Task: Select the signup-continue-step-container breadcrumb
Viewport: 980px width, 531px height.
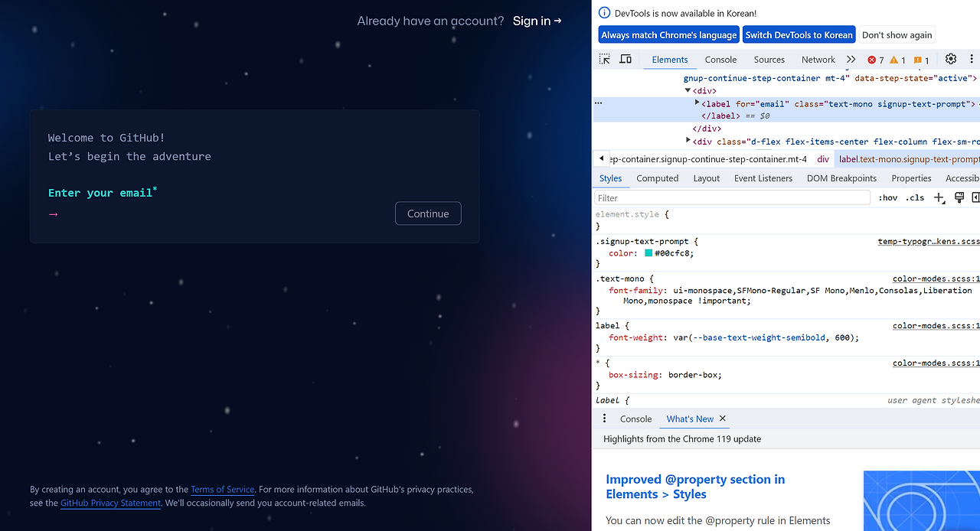Action: coord(709,159)
